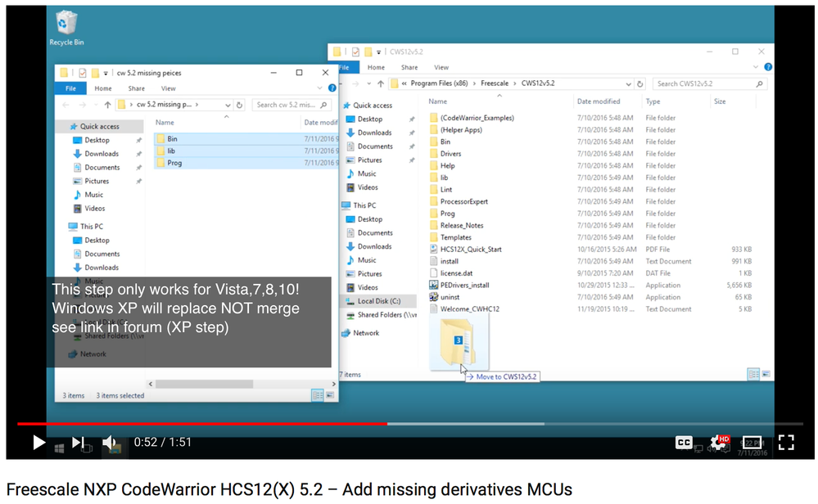
Task: Open address history dropdown in CWS12v5.2 window
Action: click(x=628, y=84)
